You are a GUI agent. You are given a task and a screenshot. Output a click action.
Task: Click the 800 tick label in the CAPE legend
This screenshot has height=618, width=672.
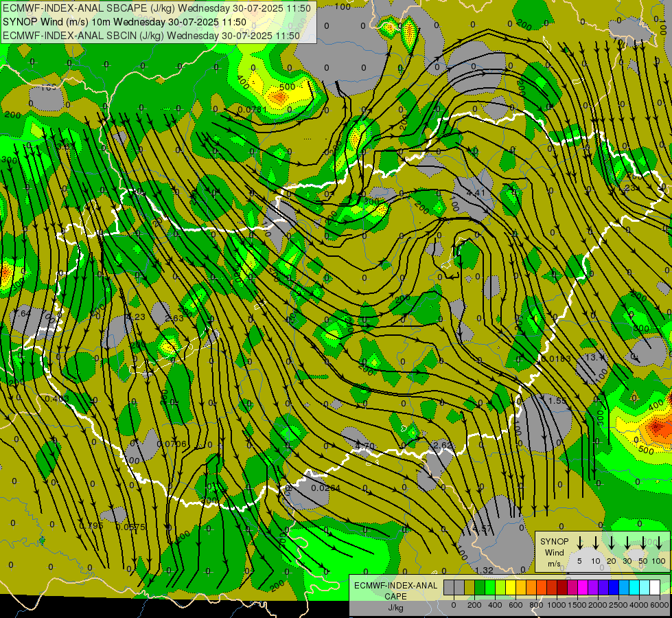(x=536, y=605)
